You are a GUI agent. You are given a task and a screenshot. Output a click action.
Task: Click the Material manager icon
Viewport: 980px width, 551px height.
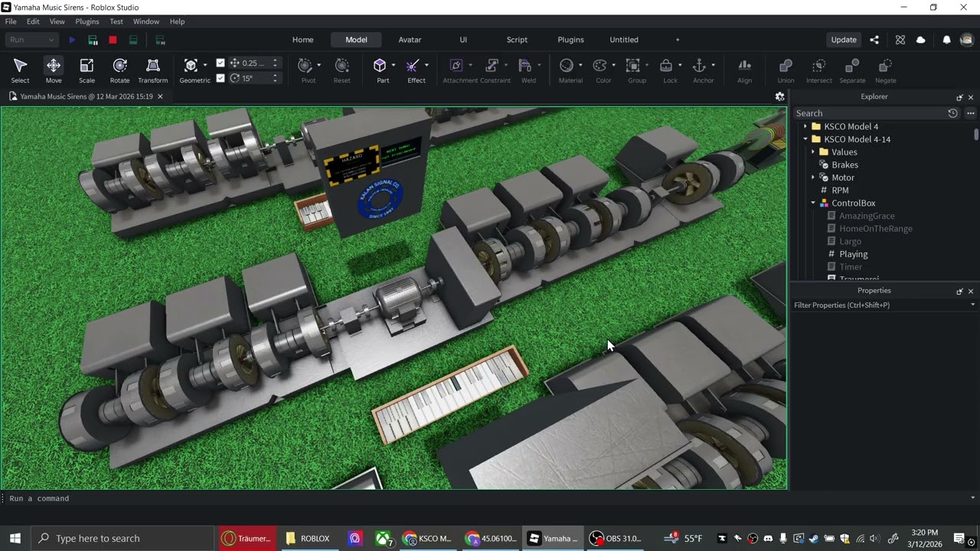click(x=567, y=66)
